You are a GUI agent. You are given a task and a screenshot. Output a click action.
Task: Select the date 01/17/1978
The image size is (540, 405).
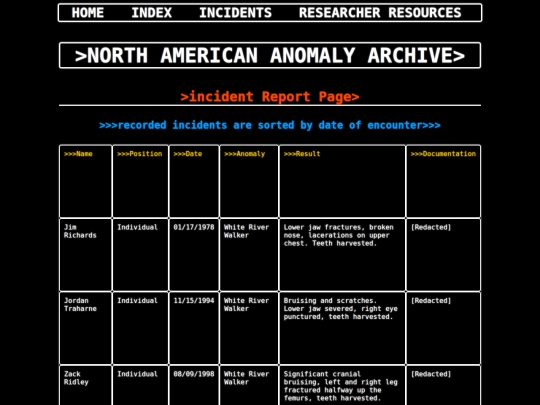[x=194, y=227]
